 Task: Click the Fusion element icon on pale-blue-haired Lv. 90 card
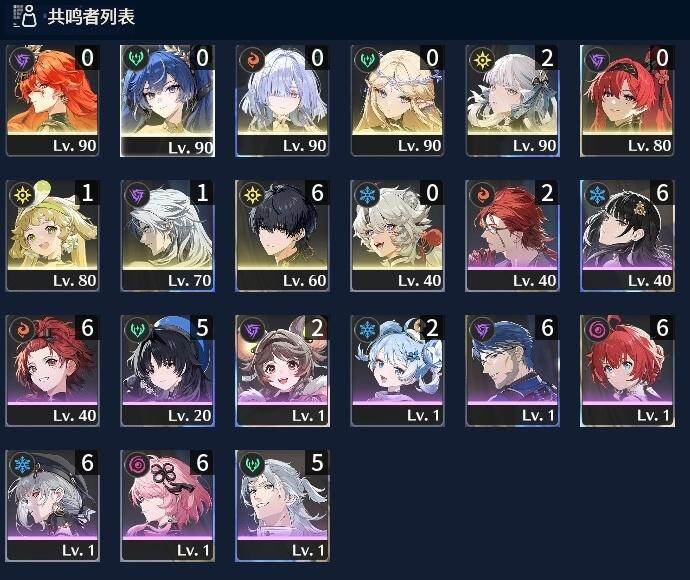pyautogui.click(x=252, y=59)
